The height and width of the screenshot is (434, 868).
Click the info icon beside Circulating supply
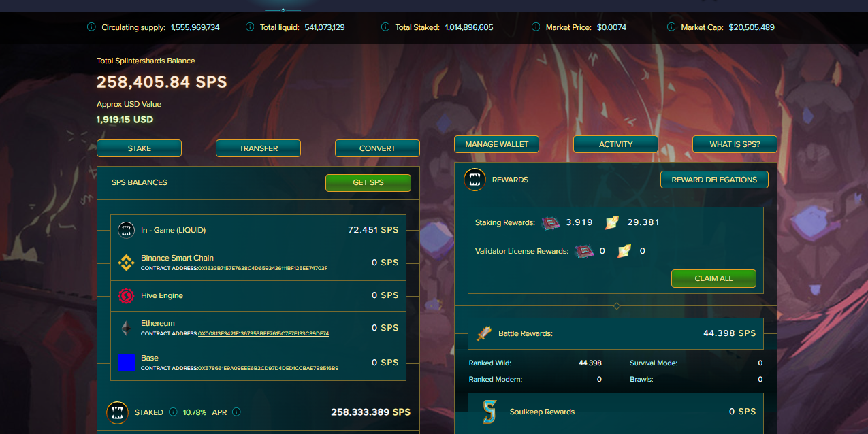(91, 27)
